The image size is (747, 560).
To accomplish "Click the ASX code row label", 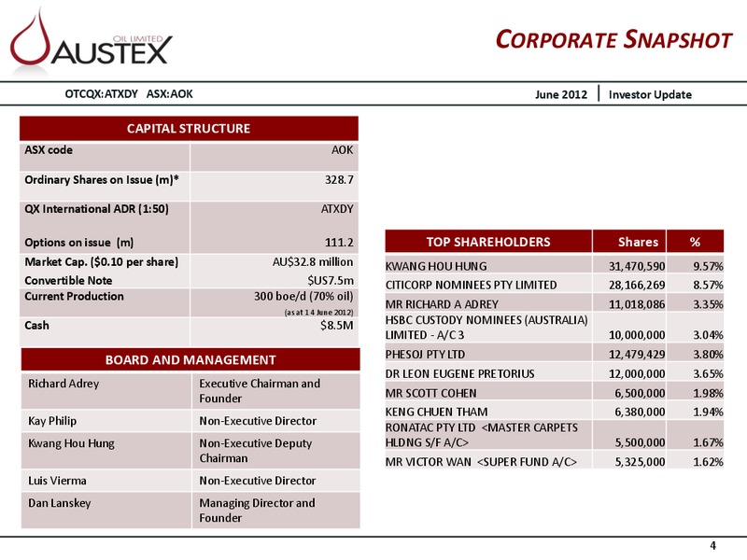I will [x=49, y=150].
